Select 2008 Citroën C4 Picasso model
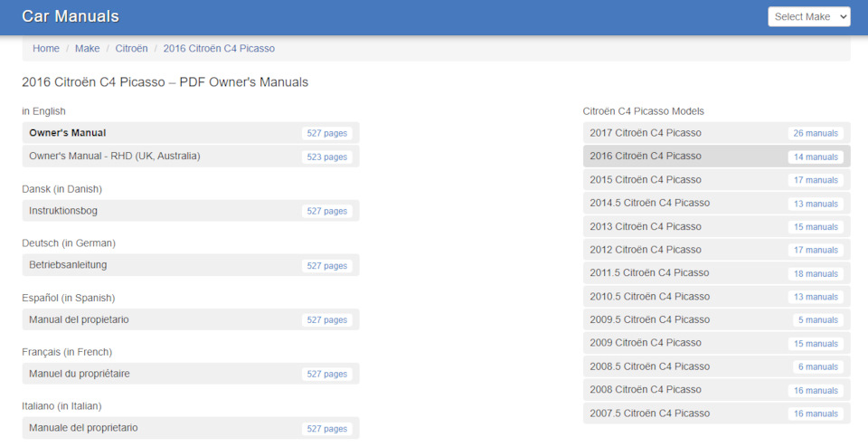 click(717, 390)
